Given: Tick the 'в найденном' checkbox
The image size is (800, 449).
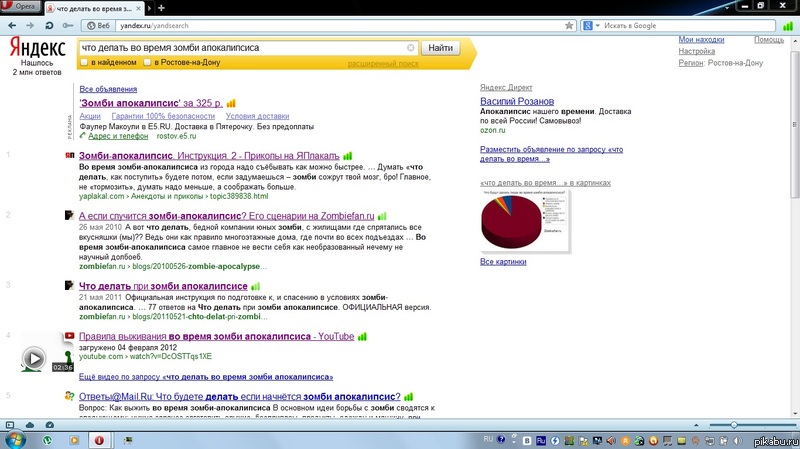Looking at the screenshot, I should coord(84,62).
